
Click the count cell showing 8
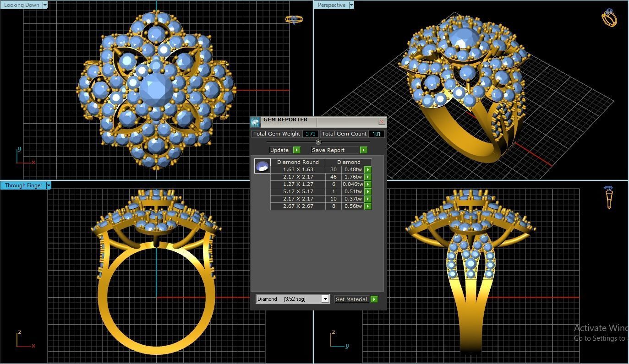[334, 206]
